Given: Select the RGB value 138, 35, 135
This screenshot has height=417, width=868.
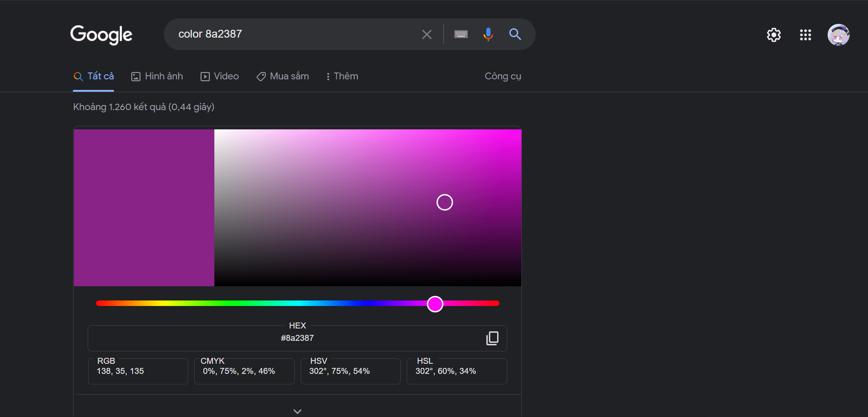Looking at the screenshot, I should (120, 371).
